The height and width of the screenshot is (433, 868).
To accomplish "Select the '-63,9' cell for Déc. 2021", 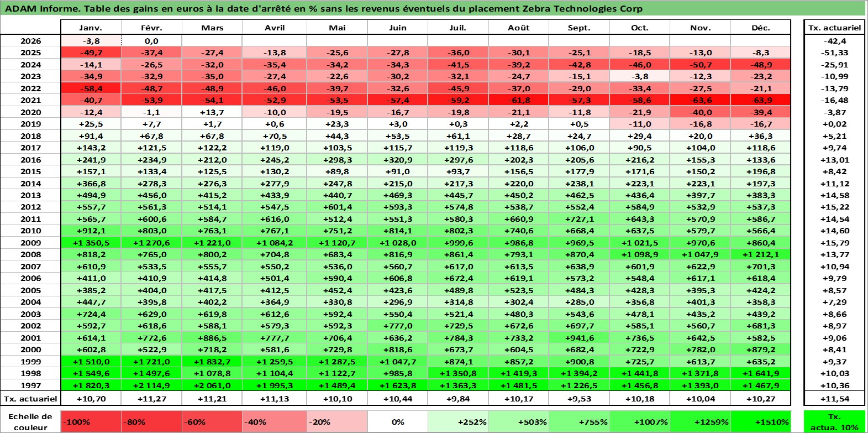I will click(x=761, y=100).
